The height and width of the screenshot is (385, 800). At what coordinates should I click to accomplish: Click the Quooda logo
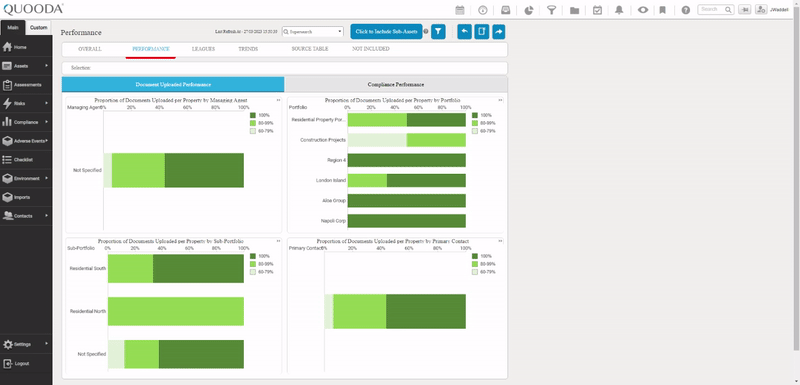33,9
